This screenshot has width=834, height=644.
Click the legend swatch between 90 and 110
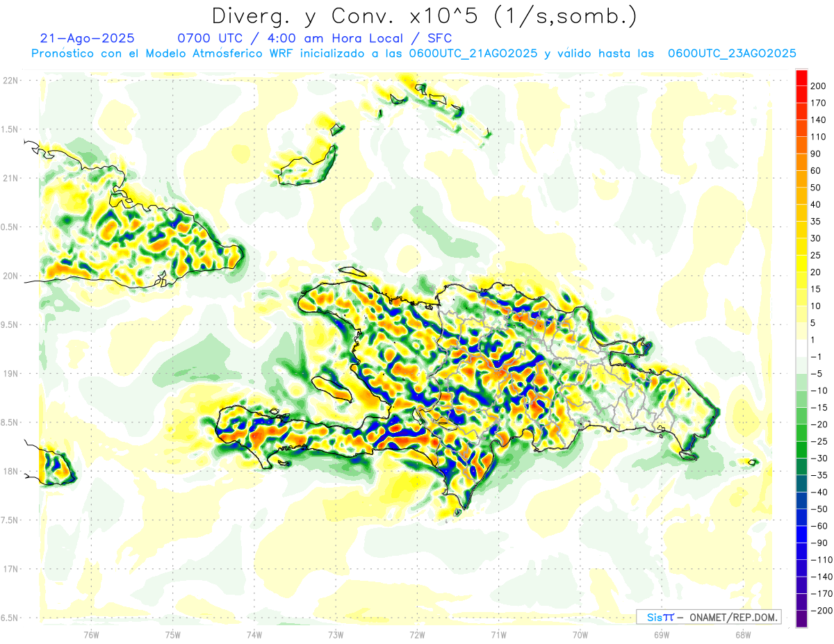click(801, 145)
